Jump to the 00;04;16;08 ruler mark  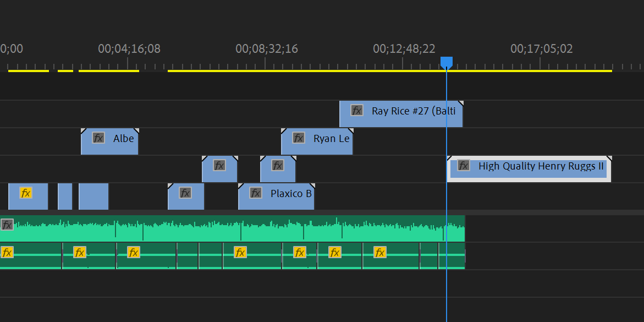click(129, 49)
